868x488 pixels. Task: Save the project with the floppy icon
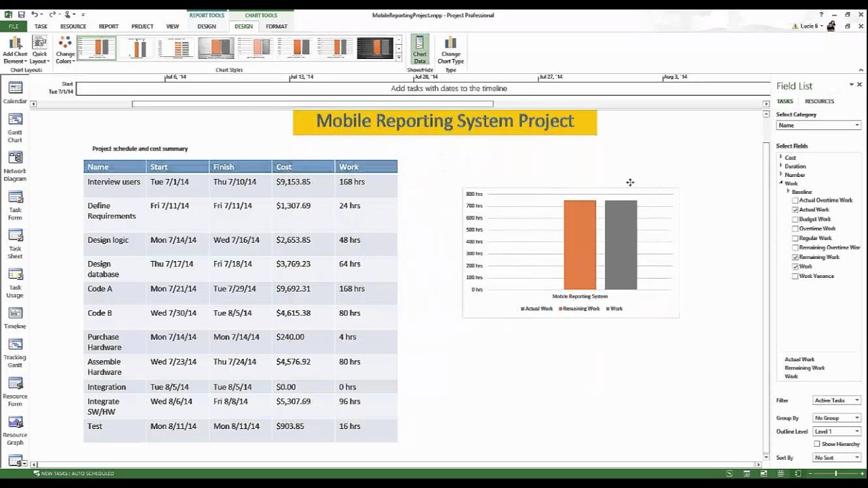tap(21, 14)
